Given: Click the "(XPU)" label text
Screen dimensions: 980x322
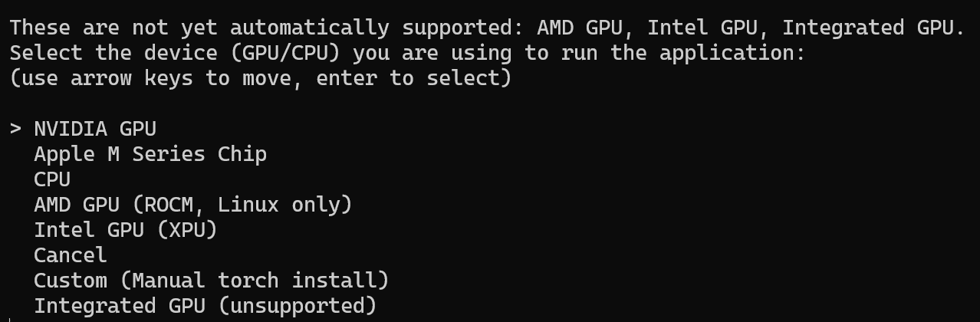Looking at the screenshot, I should [x=187, y=230].
